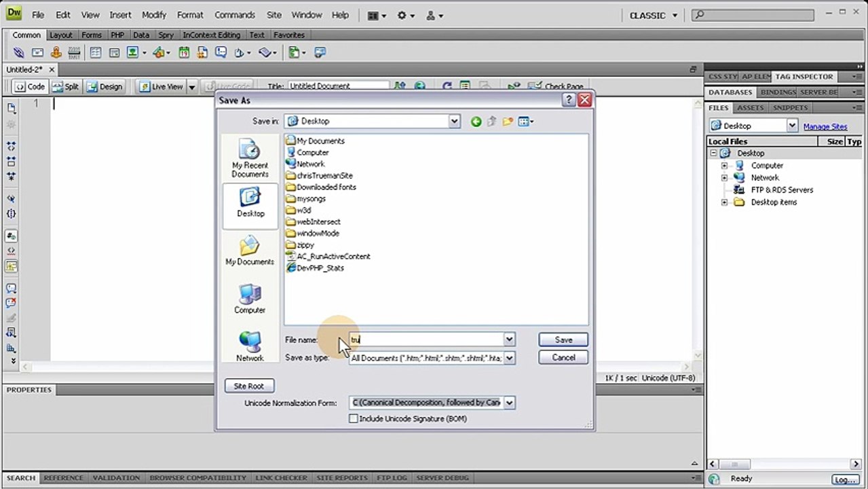Open the Snippets panel tab
Screen dimensions: 868x489
[x=790, y=108]
